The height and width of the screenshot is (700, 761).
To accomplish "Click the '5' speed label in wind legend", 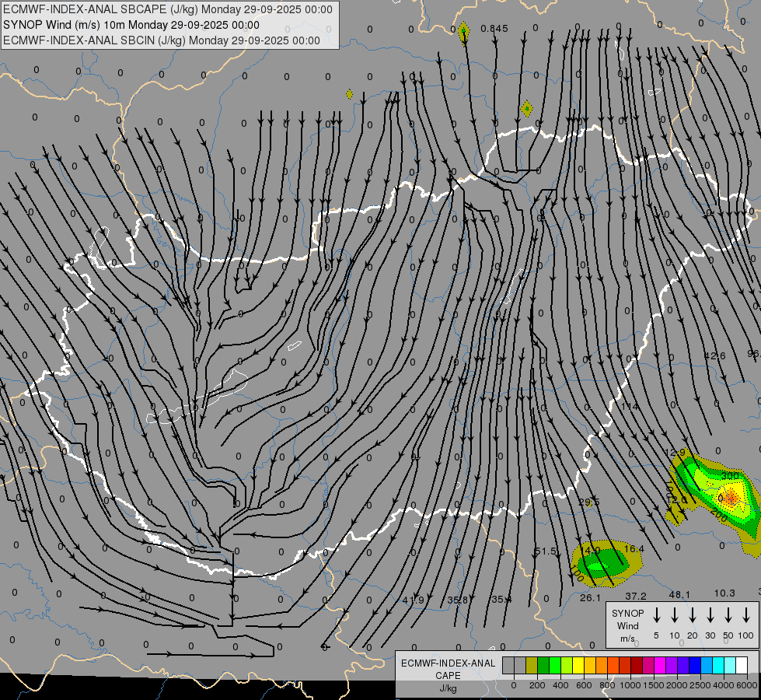I will (656, 635).
